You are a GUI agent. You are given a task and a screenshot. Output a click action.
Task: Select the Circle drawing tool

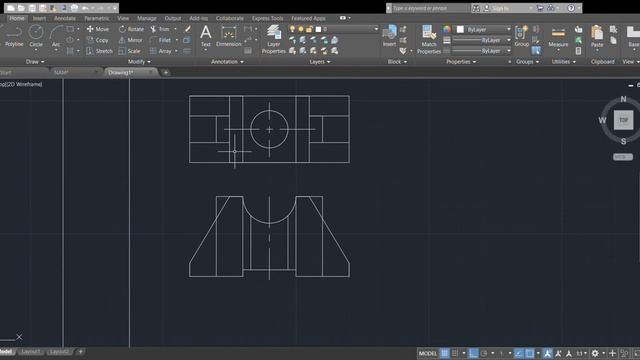point(36,36)
